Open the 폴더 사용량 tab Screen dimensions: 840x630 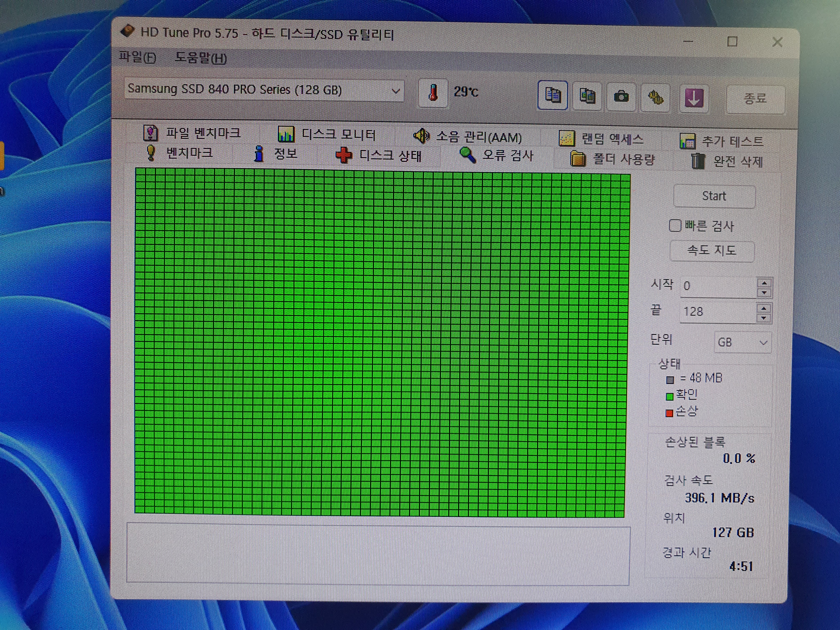point(613,159)
